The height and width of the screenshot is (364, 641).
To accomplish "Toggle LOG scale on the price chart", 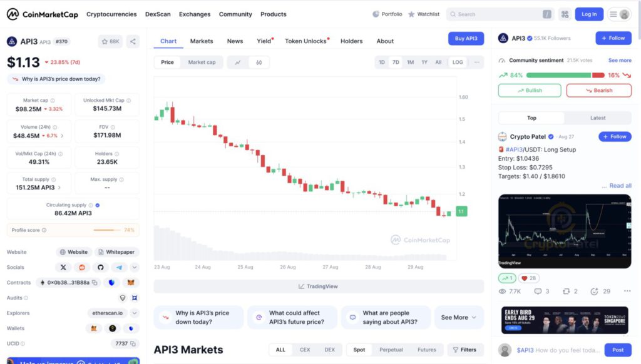I will pyautogui.click(x=458, y=62).
